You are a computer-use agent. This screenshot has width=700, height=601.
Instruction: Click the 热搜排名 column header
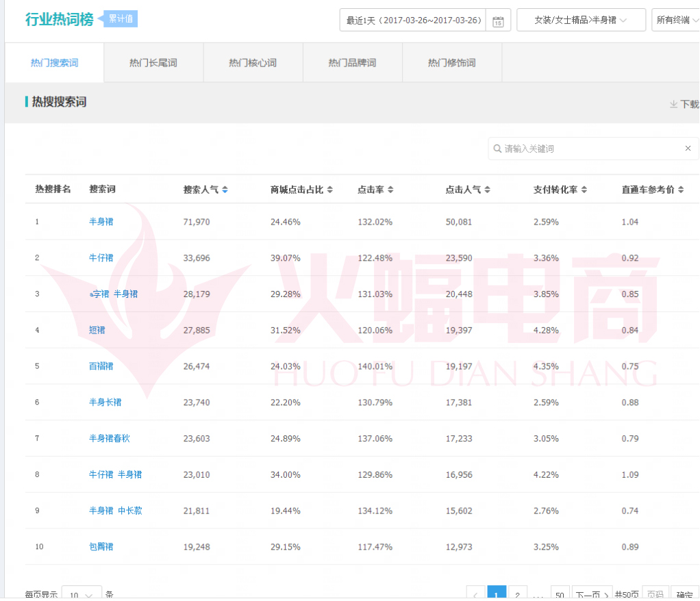point(53,189)
